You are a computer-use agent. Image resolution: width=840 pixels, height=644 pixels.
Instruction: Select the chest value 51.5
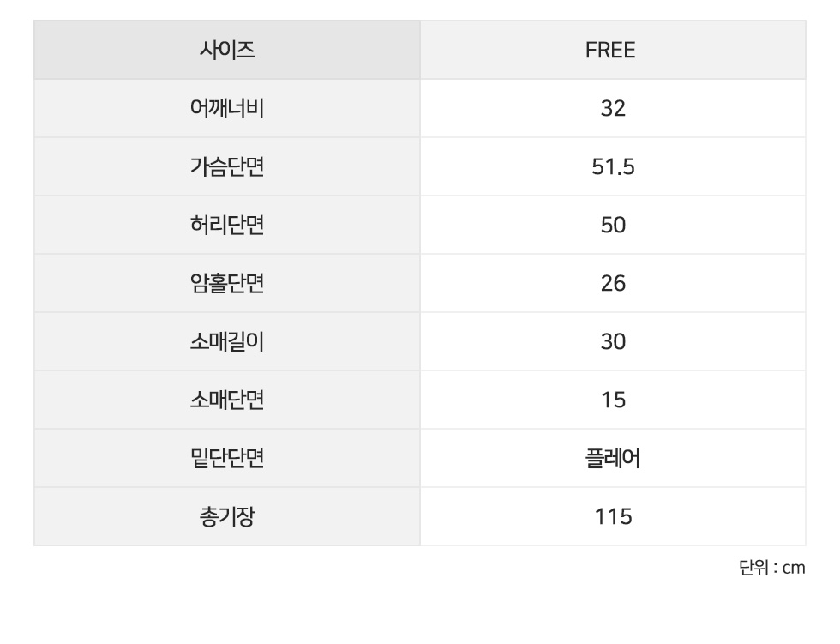(x=613, y=167)
